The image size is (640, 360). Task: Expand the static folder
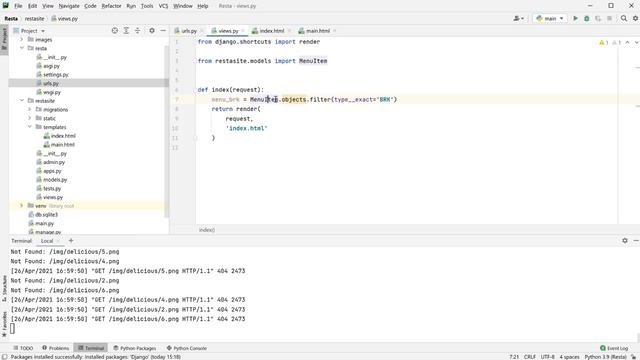[x=29, y=118]
